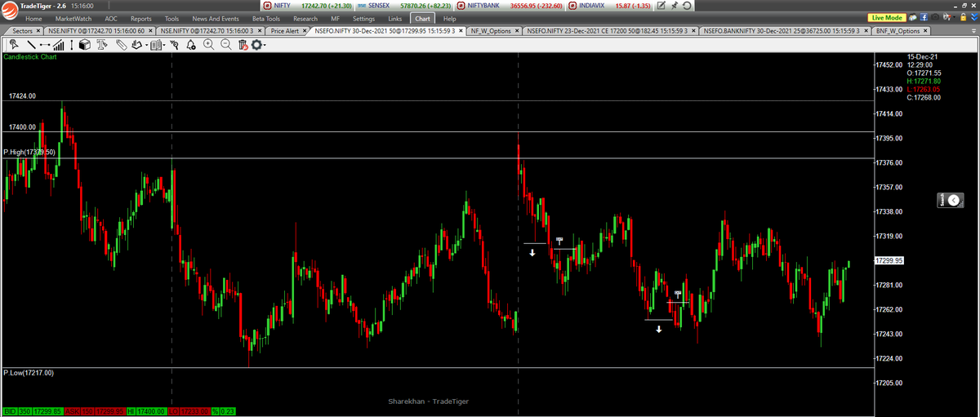Open the Settings menu
The image size is (980, 417).
[x=363, y=18]
